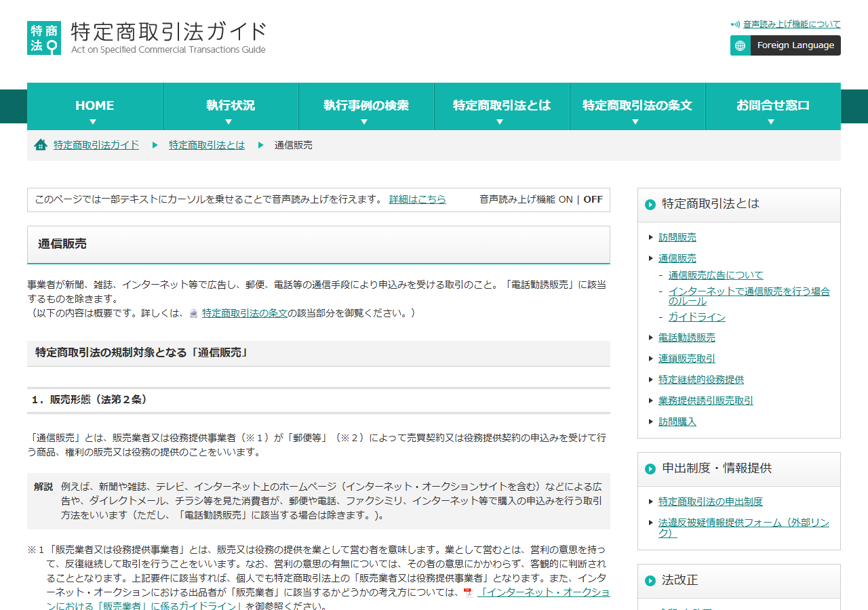Click circle arrow icon beside 法改正 heading

[x=650, y=581]
